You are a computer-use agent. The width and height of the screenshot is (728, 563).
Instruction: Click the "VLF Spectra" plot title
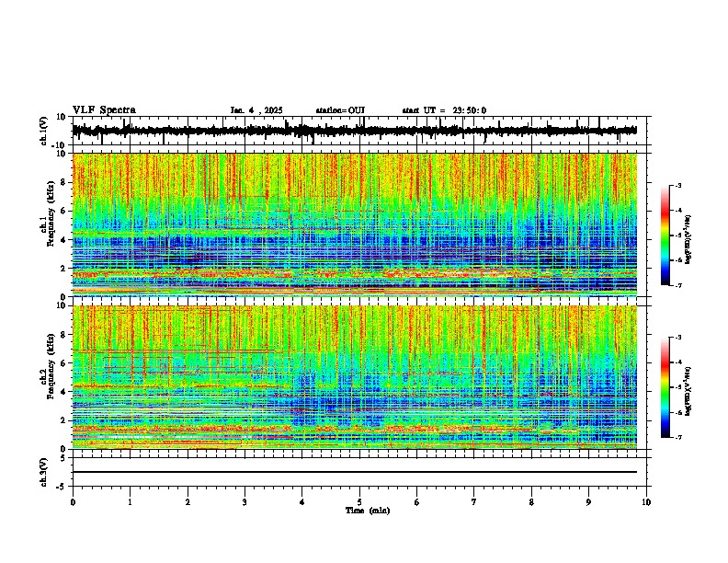[x=104, y=110]
